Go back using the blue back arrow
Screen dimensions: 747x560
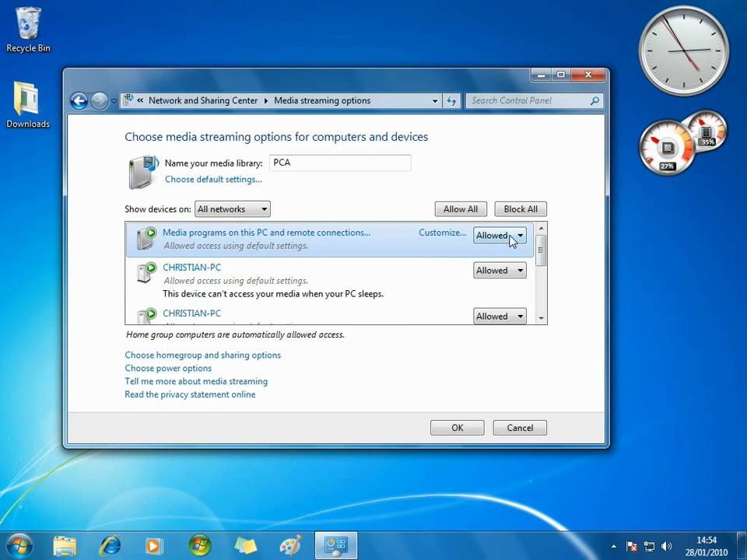click(x=79, y=101)
